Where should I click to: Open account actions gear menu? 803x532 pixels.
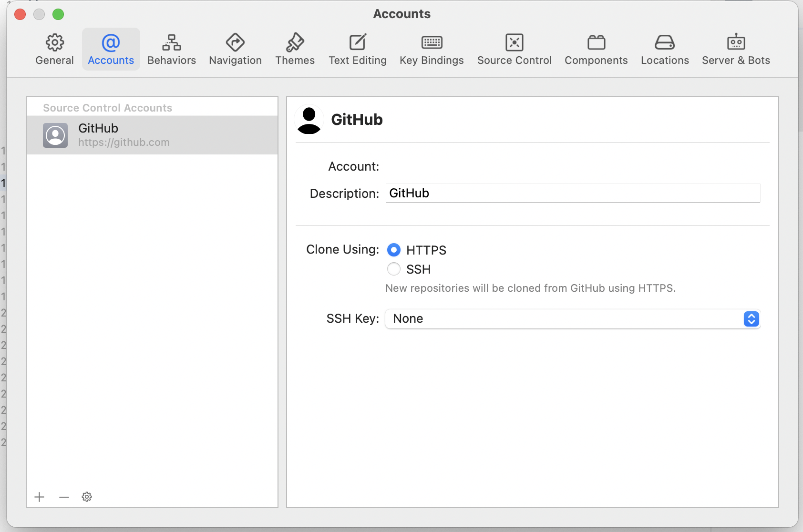click(x=87, y=497)
